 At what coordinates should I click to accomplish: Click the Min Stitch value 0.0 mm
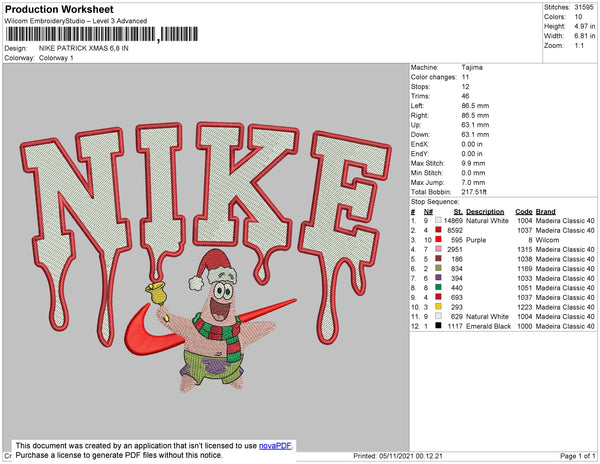point(473,173)
